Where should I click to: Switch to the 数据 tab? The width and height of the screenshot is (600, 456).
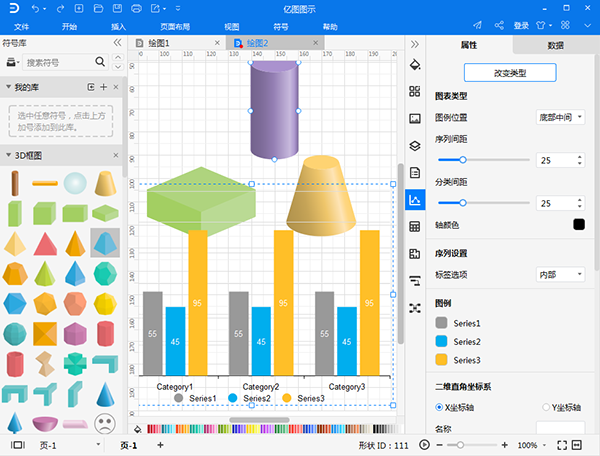coord(556,45)
